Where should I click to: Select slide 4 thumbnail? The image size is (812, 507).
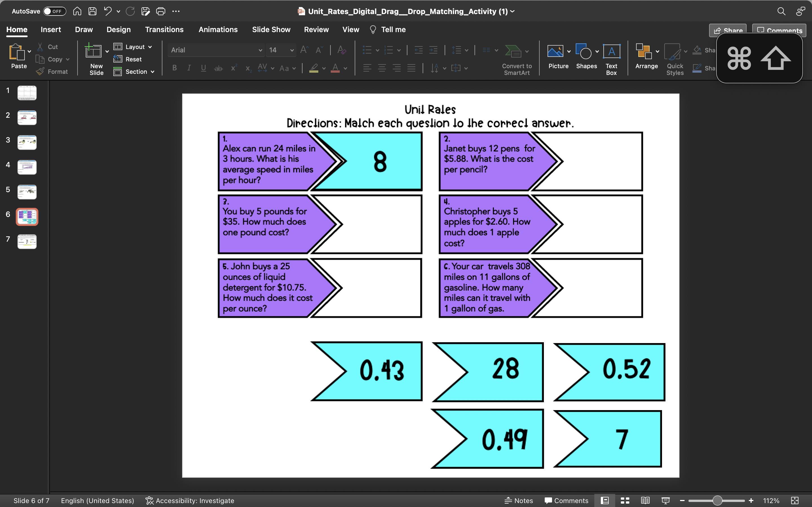[x=27, y=167]
